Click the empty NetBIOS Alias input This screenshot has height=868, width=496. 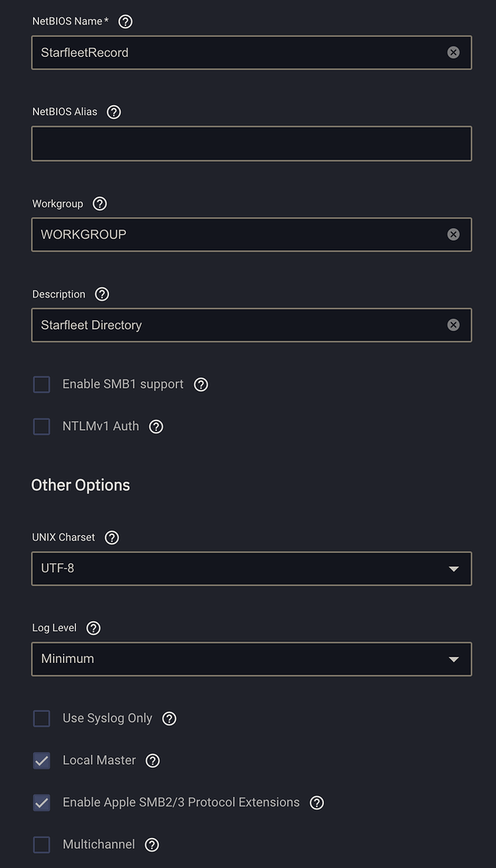[x=251, y=144]
